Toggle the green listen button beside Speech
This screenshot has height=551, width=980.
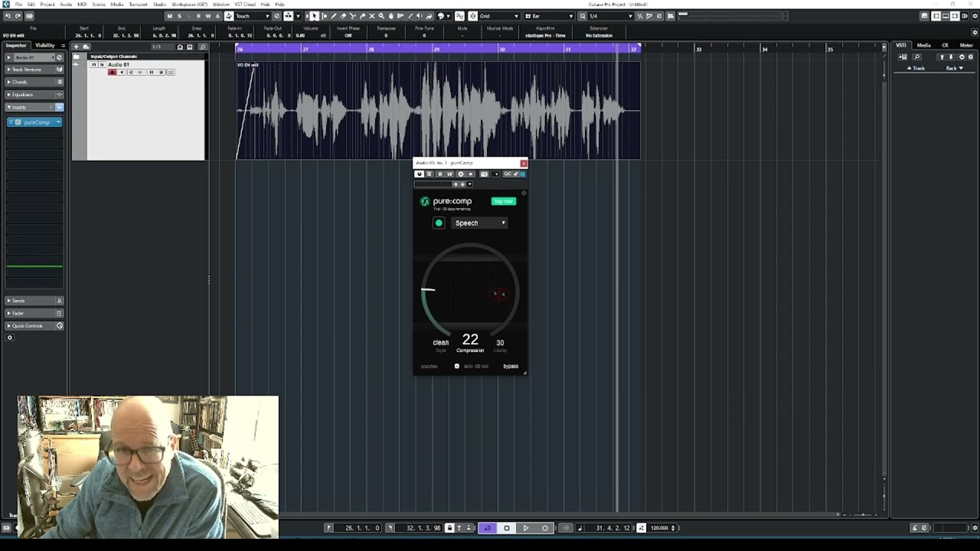[439, 223]
